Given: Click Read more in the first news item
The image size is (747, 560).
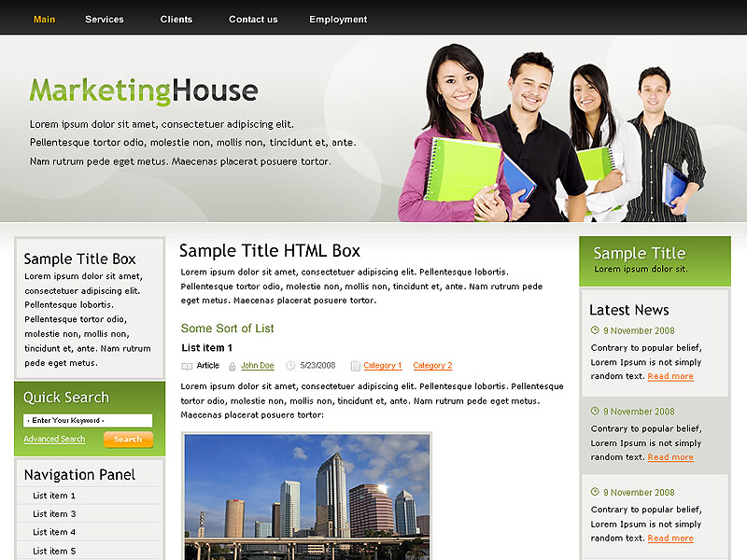Looking at the screenshot, I should click(x=670, y=377).
